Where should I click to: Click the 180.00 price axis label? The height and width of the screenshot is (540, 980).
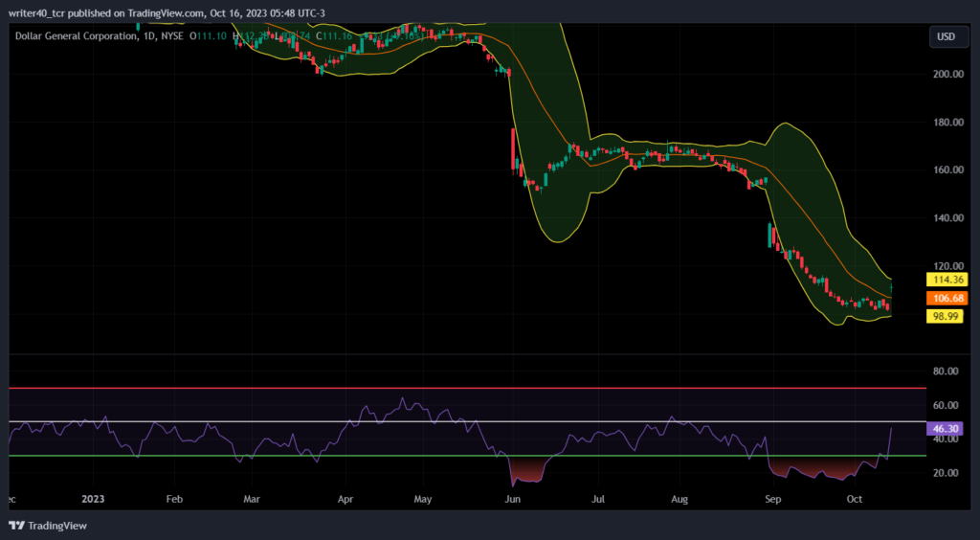tap(947, 122)
